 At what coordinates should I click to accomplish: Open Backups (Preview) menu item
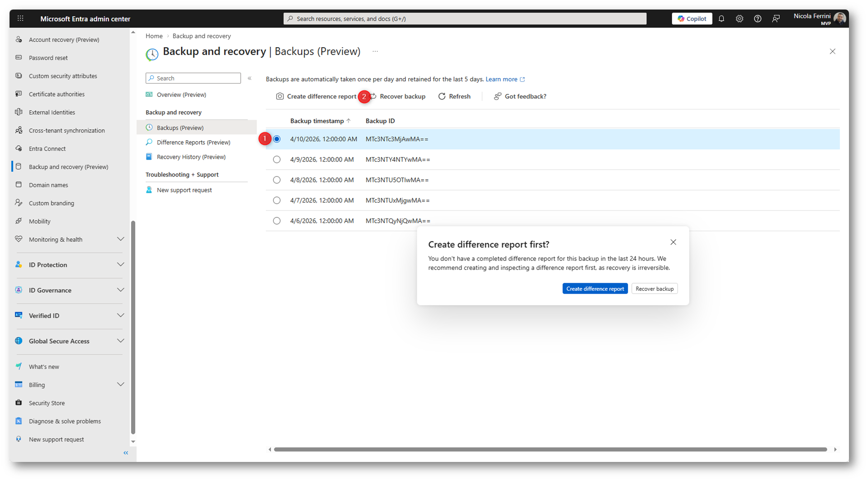pyautogui.click(x=196, y=128)
